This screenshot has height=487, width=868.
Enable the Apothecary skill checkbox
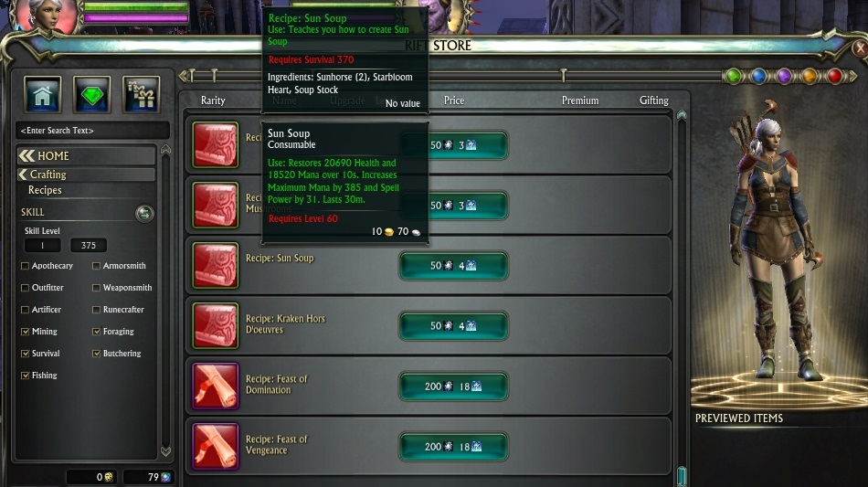[x=25, y=266]
